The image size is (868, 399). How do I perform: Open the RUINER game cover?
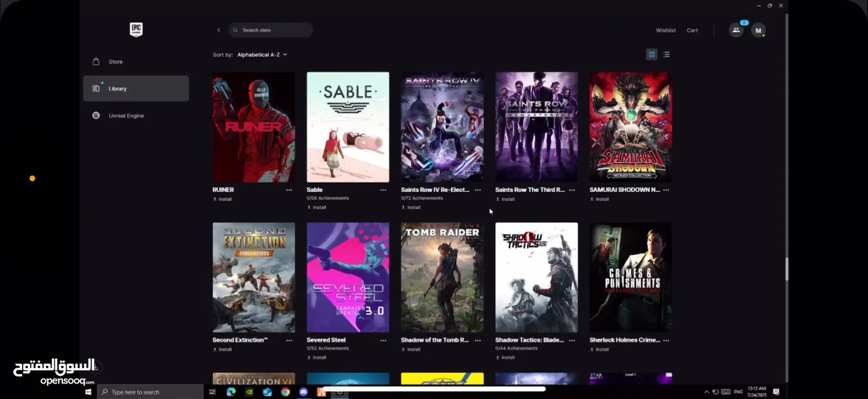pos(254,127)
